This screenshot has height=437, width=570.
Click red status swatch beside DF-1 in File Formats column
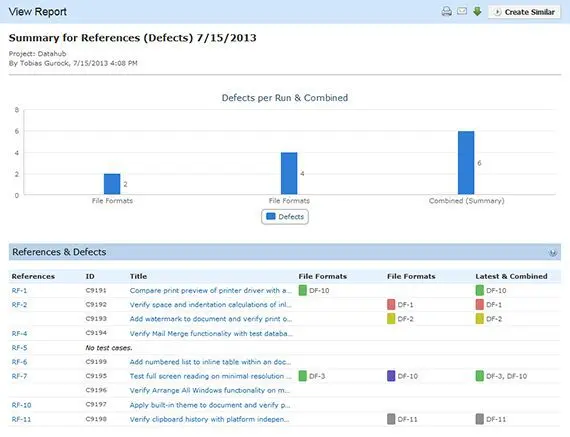coord(391,304)
